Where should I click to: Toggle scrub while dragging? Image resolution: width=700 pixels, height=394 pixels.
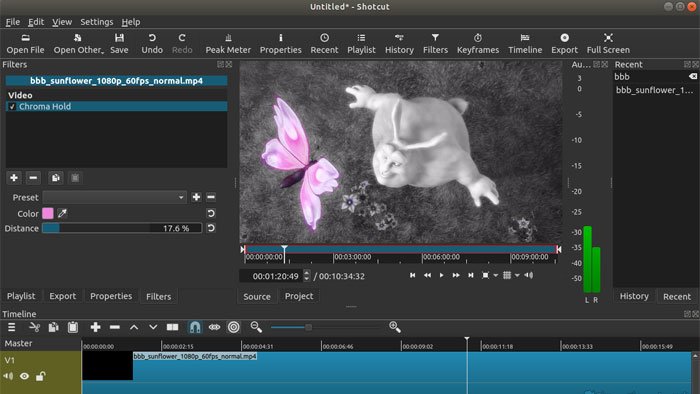[x=214, y=327]
